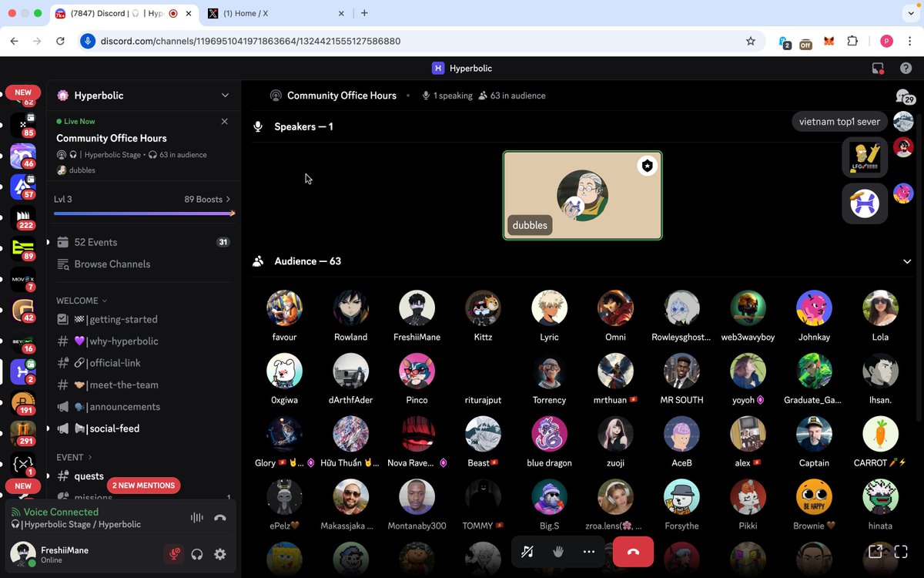The height and width of the screenshot is (578, 924).
Task: Close the Discord browser tab
Action: (188, 13)
